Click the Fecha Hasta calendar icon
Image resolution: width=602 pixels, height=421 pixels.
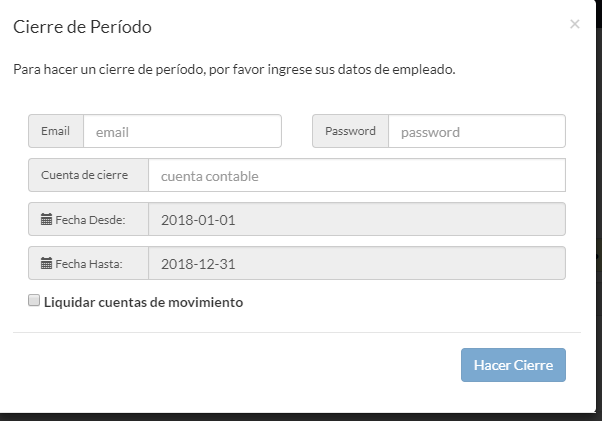tap(46, 263)
